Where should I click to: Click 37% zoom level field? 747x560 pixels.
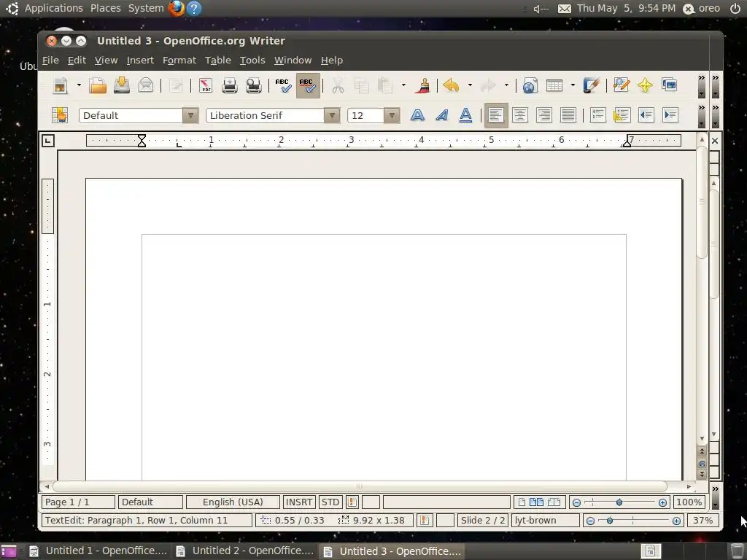[703, 521]
